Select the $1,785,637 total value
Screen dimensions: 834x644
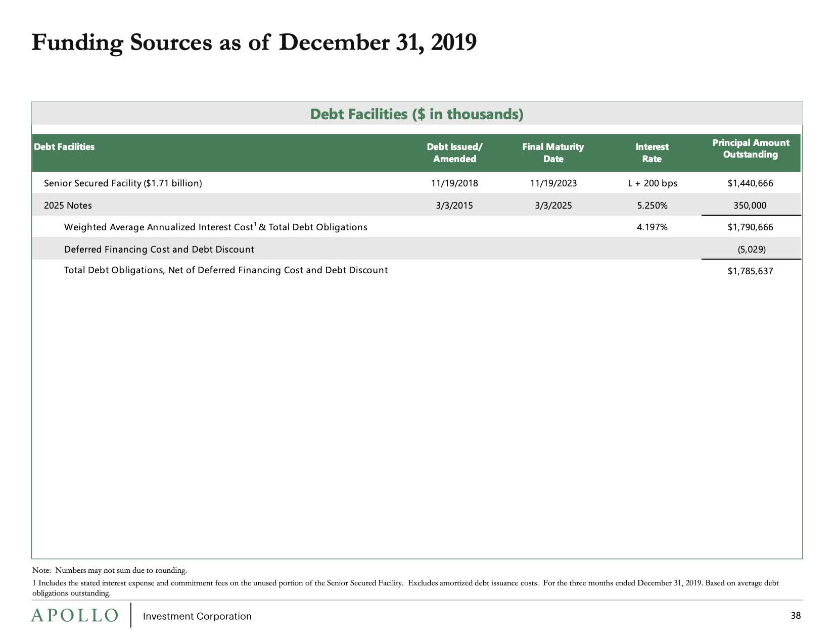[750, 271]
